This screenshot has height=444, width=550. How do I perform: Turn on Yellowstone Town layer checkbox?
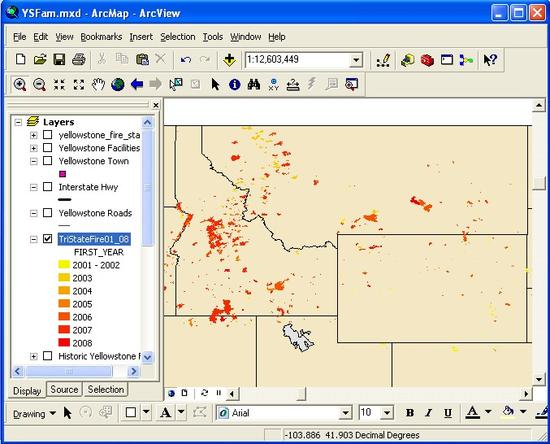[x=47, y=161]
